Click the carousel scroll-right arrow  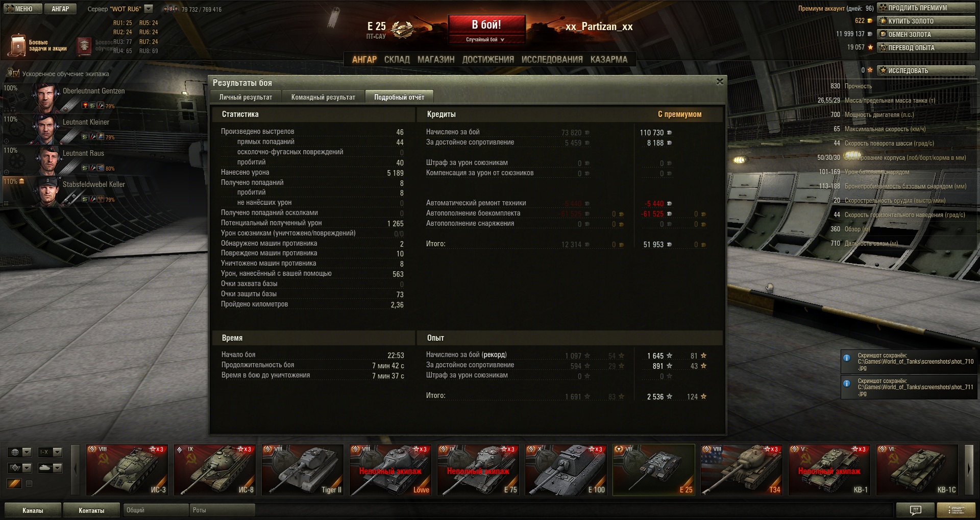969,469
